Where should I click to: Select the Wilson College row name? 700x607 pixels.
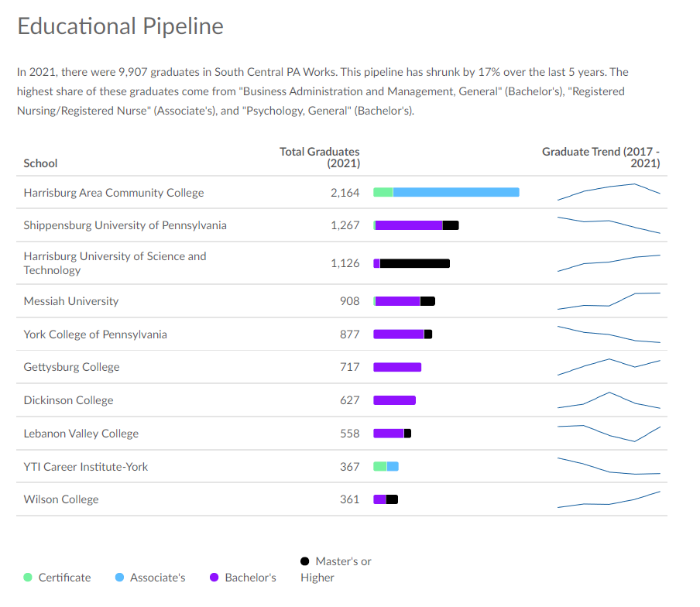pos(61,499)
